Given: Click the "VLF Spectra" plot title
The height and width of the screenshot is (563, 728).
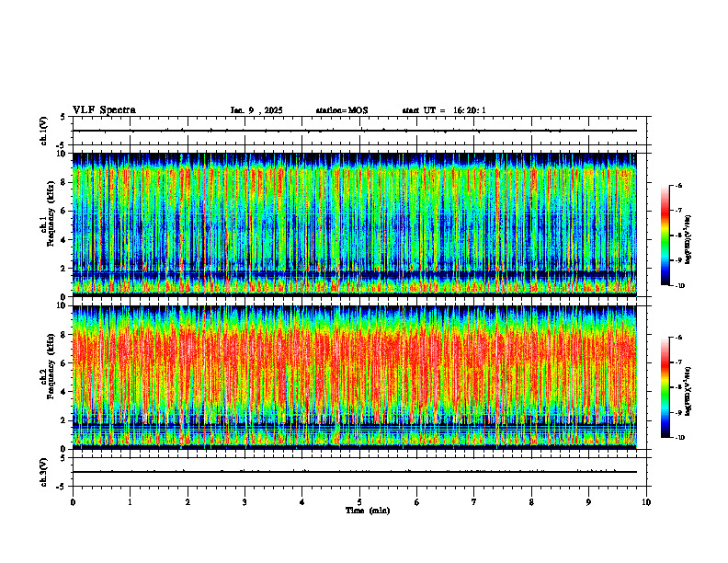Looking at the screenshot, I should (x=104, y=110).
